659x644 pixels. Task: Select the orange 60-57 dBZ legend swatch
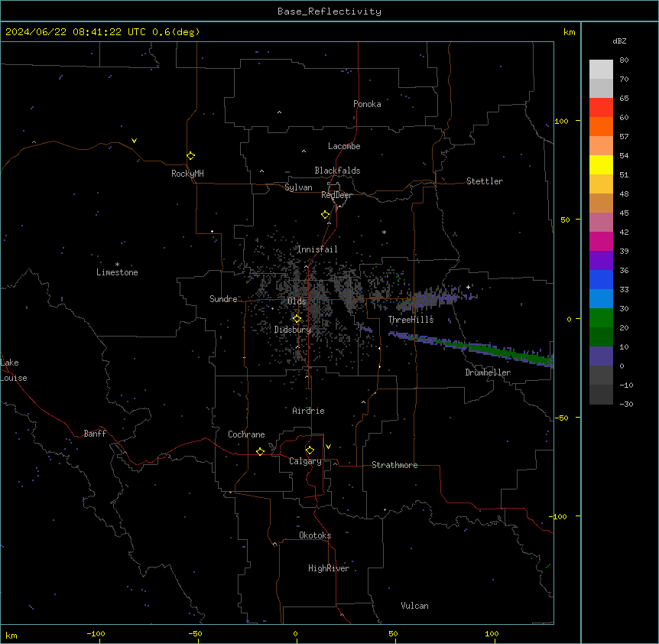click(x=601, y=126)
